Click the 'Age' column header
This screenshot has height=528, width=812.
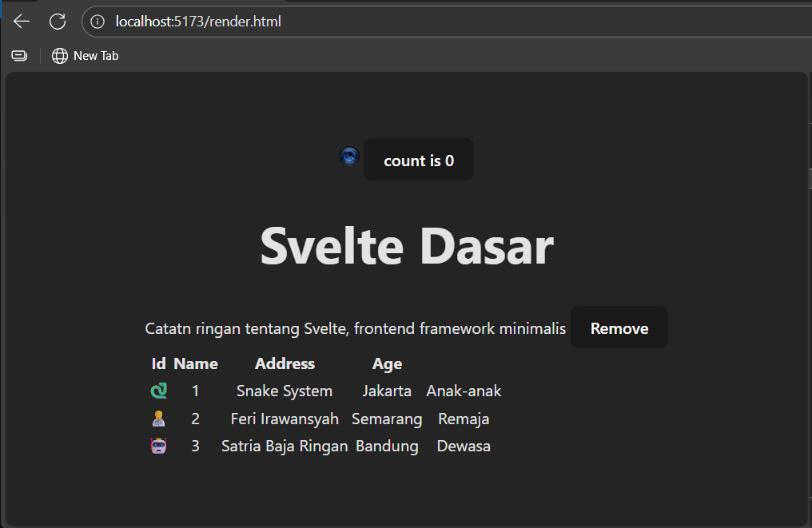click(x=387, y=364)
